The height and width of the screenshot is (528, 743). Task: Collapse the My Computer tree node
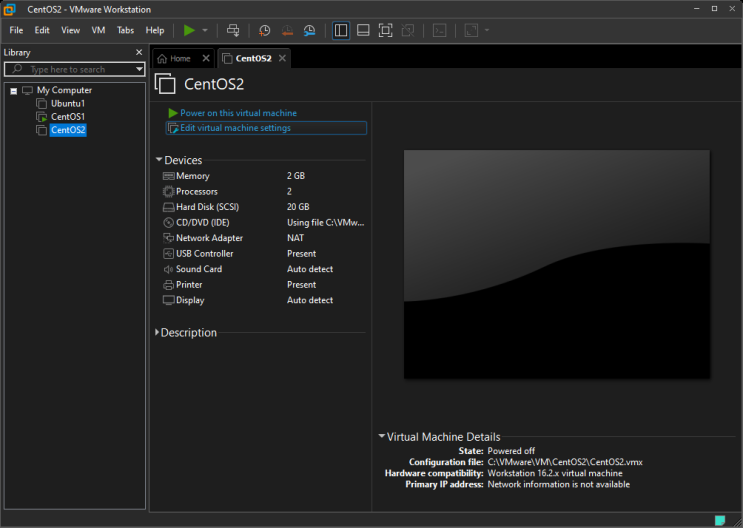click(14, 91)
